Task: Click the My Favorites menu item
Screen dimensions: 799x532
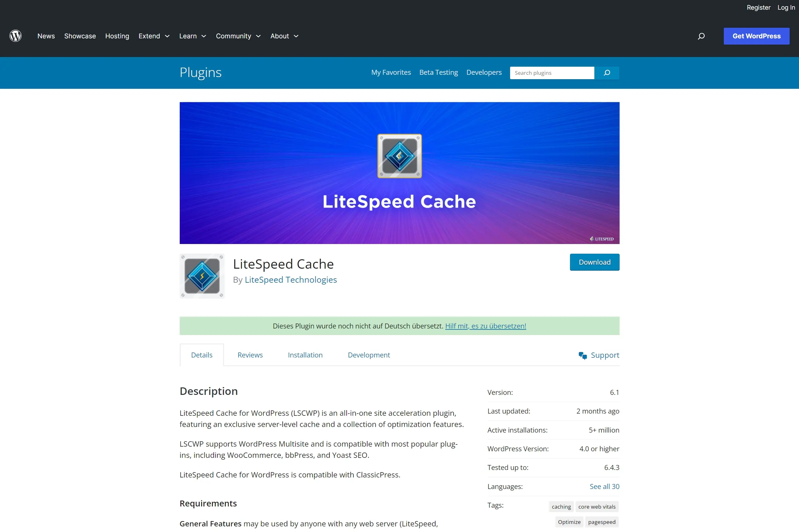Action: (391, 72)
